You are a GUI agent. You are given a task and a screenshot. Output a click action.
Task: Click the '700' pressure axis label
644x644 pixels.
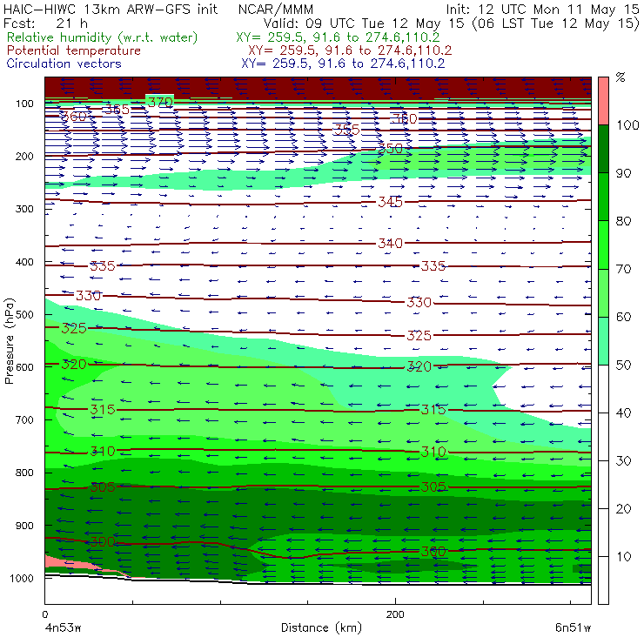(24, 419)
